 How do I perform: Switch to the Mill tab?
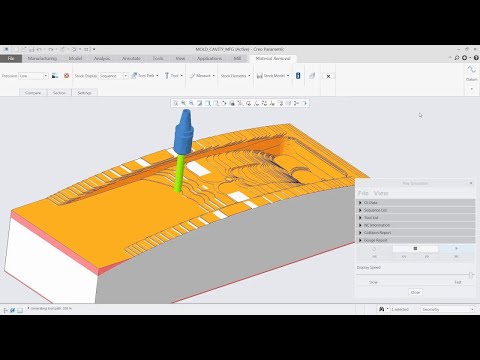pos(237,58)
